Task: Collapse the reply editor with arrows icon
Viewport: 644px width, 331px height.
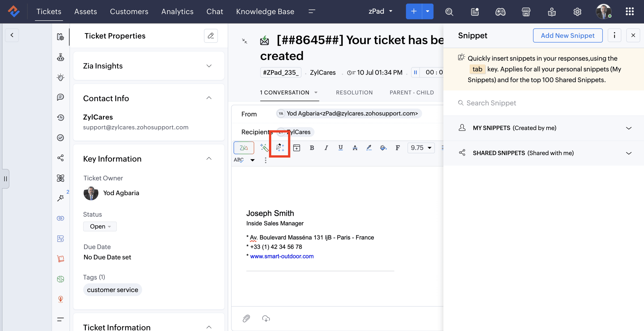Action: pyautogui.click(x=244, y=41)
